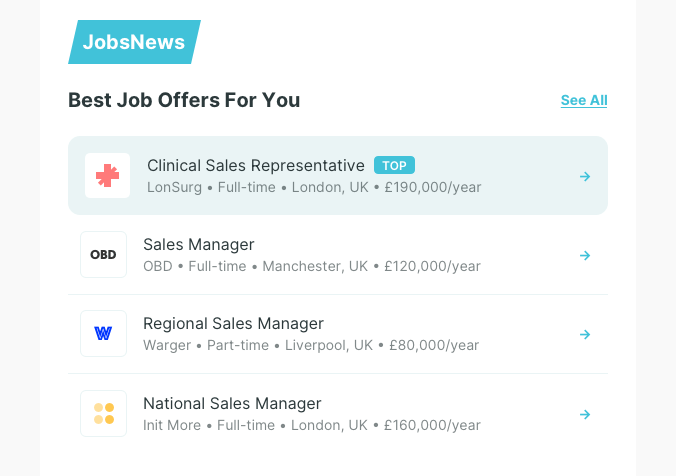Click the LonSurg Full-time London details line

pos(314,187)
